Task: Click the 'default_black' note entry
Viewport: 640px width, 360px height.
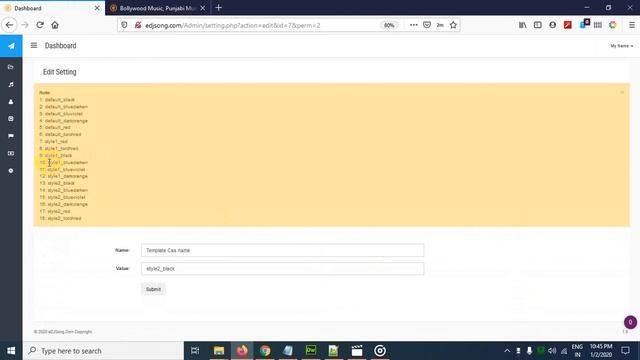Action: coord(60,100)
